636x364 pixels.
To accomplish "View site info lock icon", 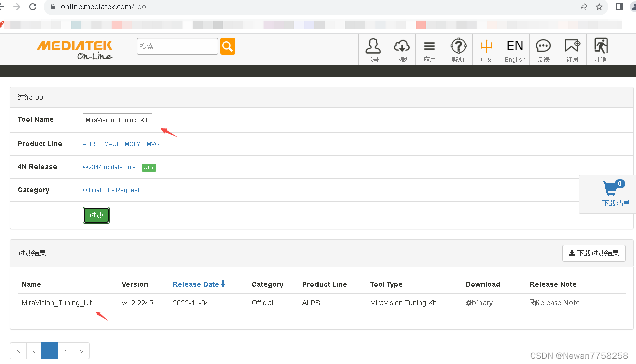I will [53, 7].
